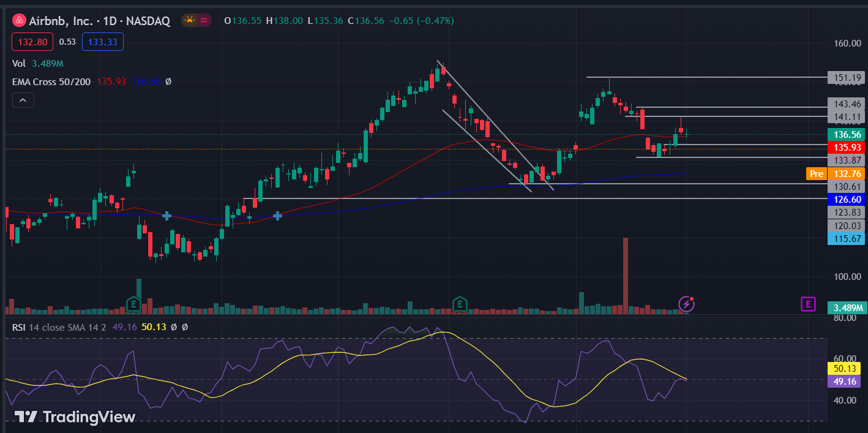Click the purple 49.16 RSI legend value
Viewport: 868px width, 433px height.
point(124,327)
